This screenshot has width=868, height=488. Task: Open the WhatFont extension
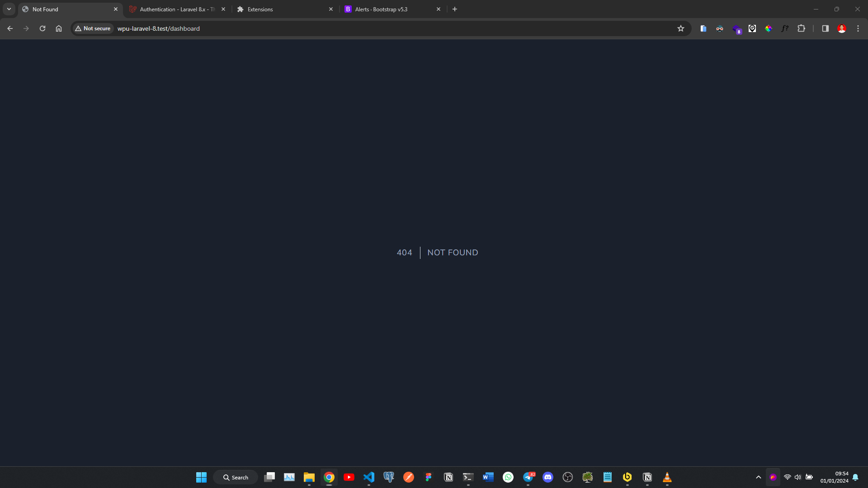tap(785, 28)
